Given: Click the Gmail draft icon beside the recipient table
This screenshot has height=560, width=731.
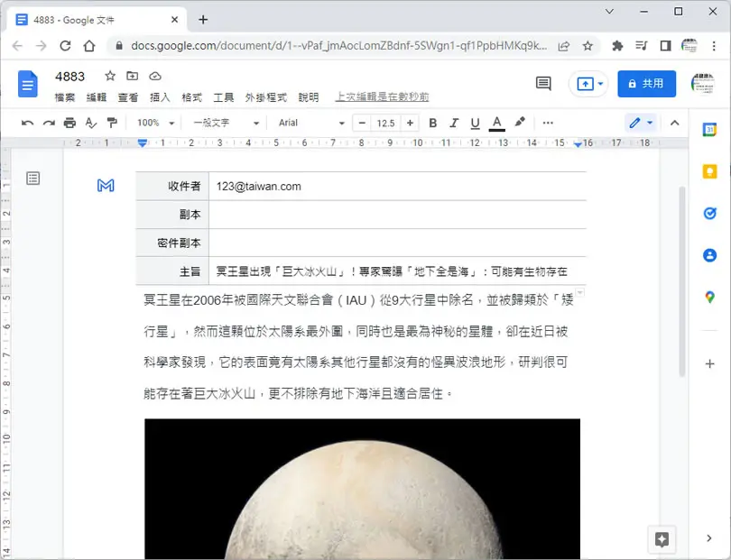Looking at the screenshot, I should pyautogui.click(x=106, y=186).
